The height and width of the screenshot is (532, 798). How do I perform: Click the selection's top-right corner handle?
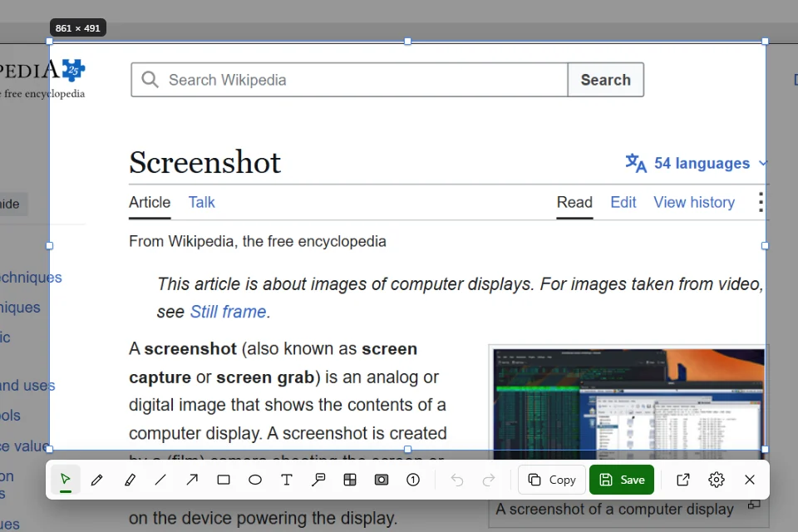point(765,42)
